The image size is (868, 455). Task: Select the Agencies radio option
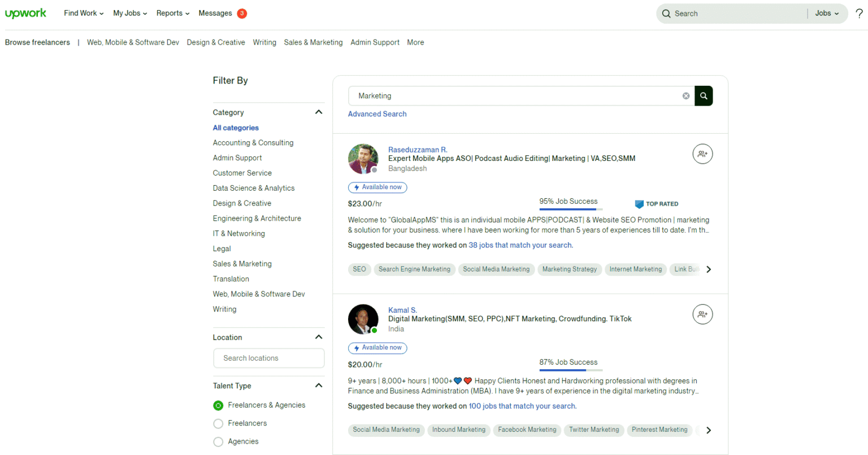click(218, 442)
